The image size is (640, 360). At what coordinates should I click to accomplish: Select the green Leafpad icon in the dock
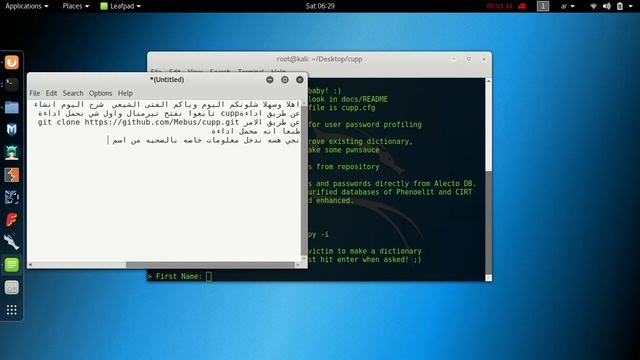[x=11, y=265]
